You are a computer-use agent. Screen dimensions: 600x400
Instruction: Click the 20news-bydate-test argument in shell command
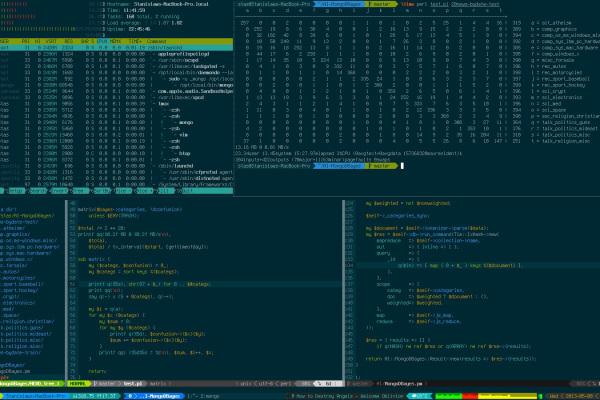(475, 4)
